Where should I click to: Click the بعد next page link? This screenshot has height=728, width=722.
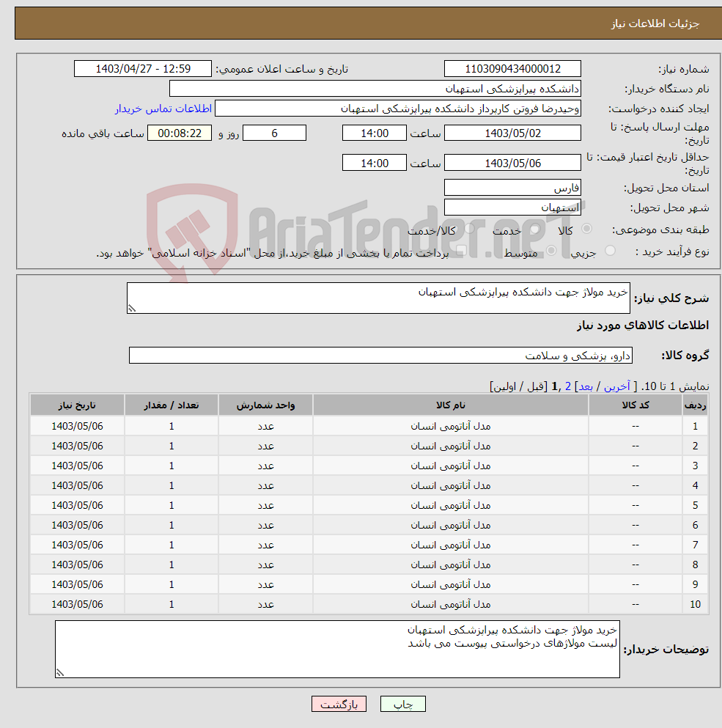pyautogui.click(x=586, y=386)
